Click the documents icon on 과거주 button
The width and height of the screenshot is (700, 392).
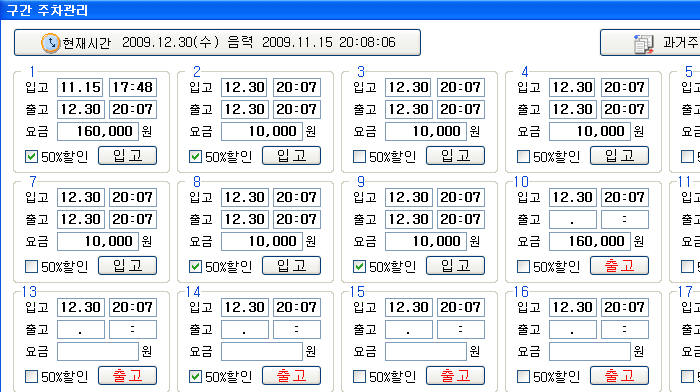(x=644, y=44)
